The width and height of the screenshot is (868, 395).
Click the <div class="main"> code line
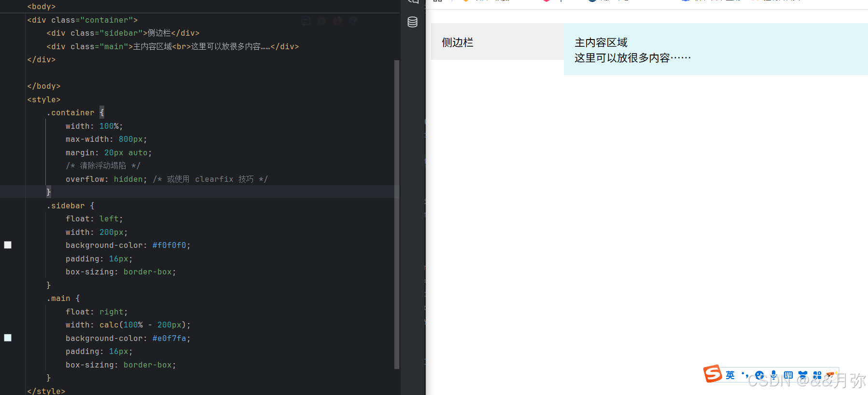[x=173, y=47]
